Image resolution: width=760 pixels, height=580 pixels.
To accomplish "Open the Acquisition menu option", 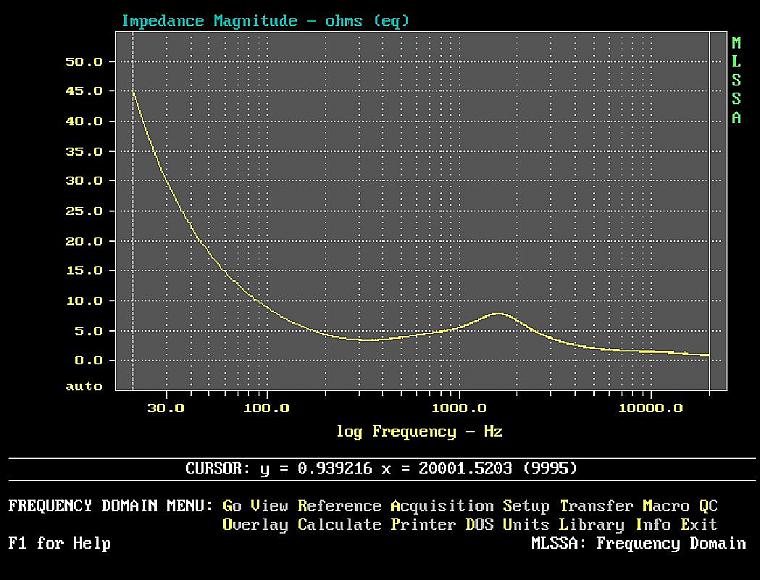I will [x=442, y=506].
